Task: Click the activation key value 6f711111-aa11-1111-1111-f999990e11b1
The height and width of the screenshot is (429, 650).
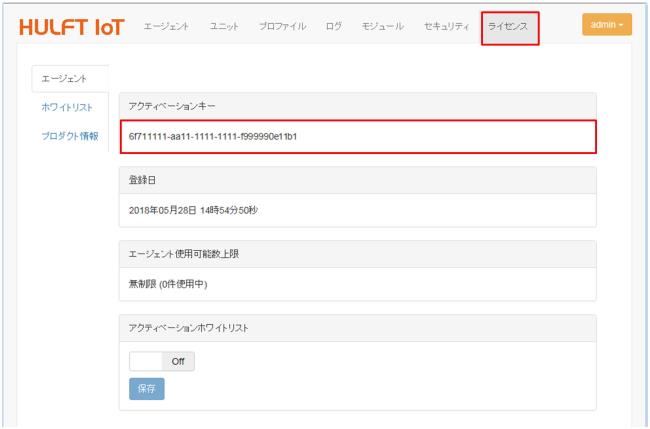Action: click(213, 136)
